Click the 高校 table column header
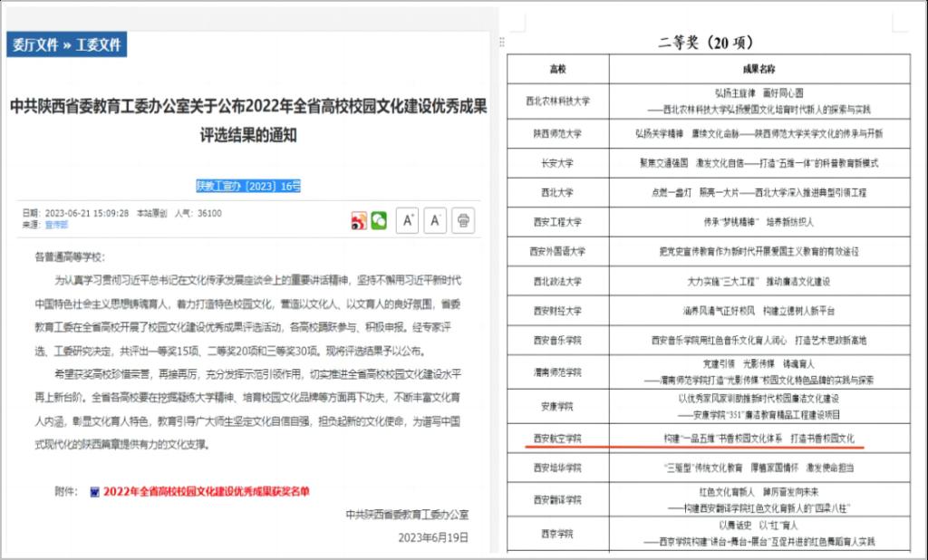 (x=557, y=69)
